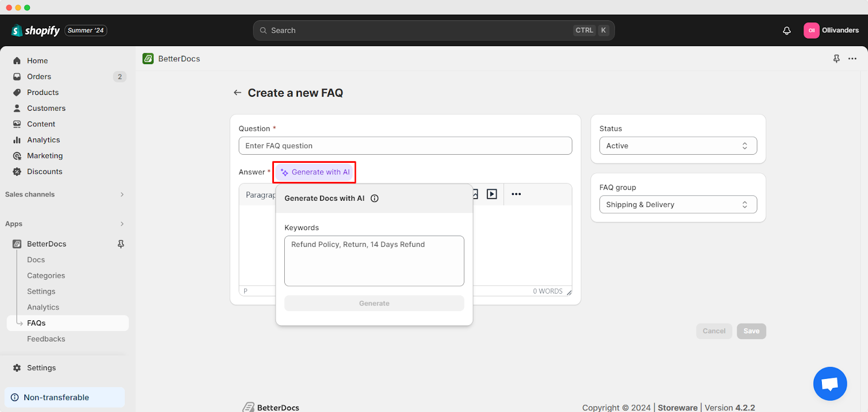Image resolution: width=868 pixels, height=412 pixels.
Task: Click the pin icon in app header
Action: (x=837, y=59)
